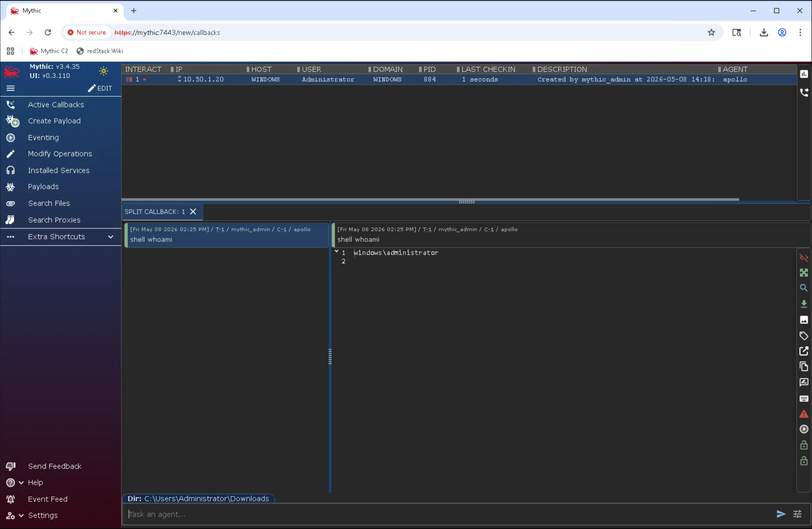This screenshot has height=529, width=812.
Task: Click C-1 link in right pane header
Action: pyautogui.click(x=489, y=230)
